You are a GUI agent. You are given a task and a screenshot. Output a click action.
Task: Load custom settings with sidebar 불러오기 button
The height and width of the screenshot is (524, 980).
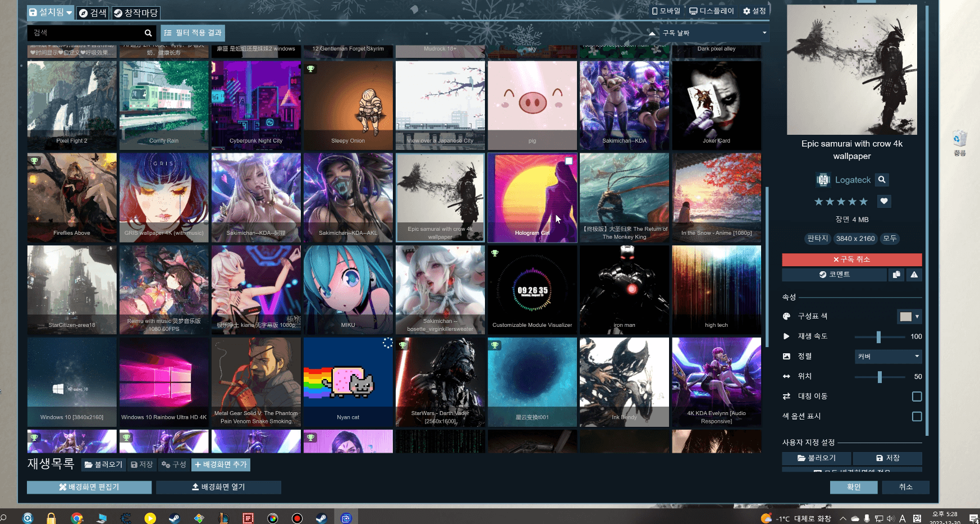coord(817,458)
